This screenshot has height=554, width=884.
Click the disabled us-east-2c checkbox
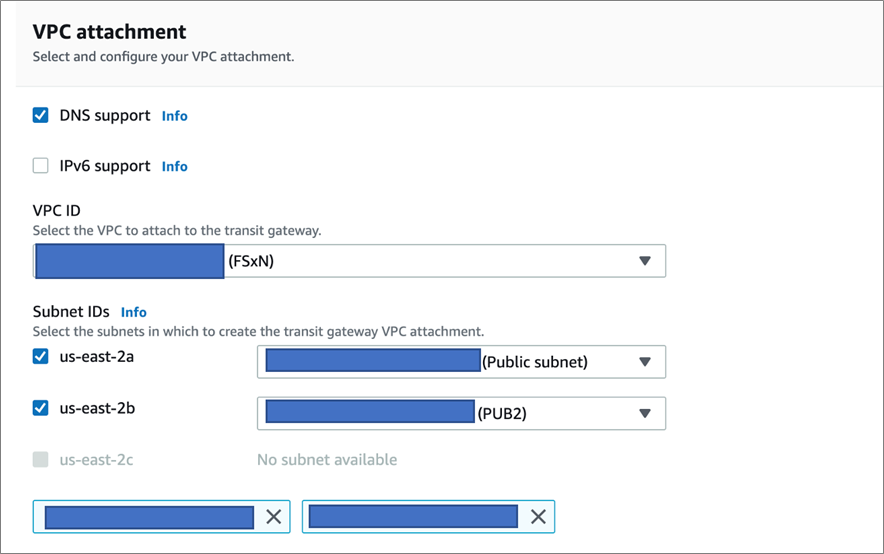point(41,459)
